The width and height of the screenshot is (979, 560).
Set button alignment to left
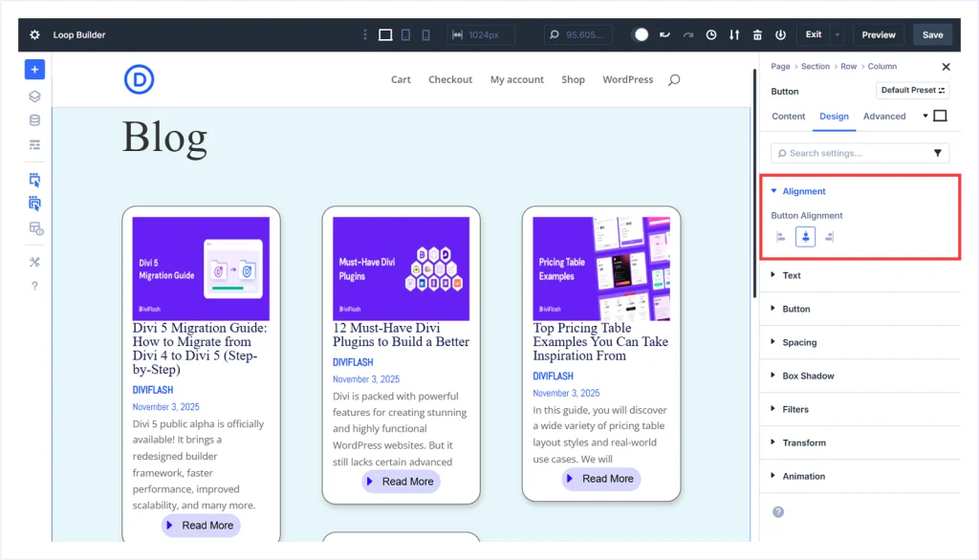click(x=781, y=237)
